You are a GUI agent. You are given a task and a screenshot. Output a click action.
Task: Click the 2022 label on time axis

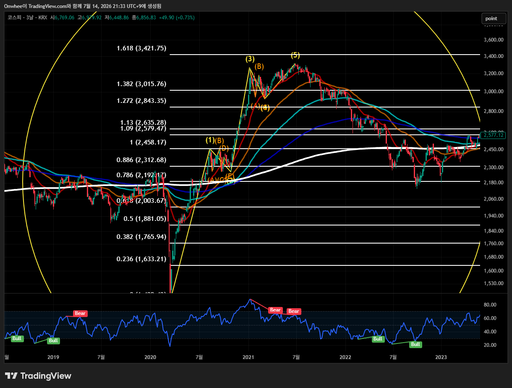[x=345, y=357]
